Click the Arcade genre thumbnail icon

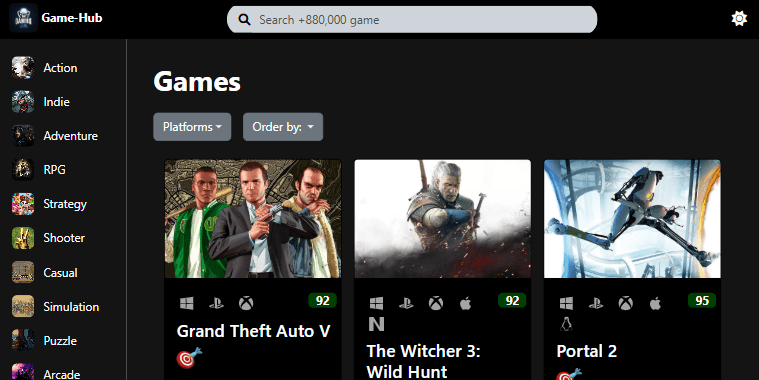(23, 372)
